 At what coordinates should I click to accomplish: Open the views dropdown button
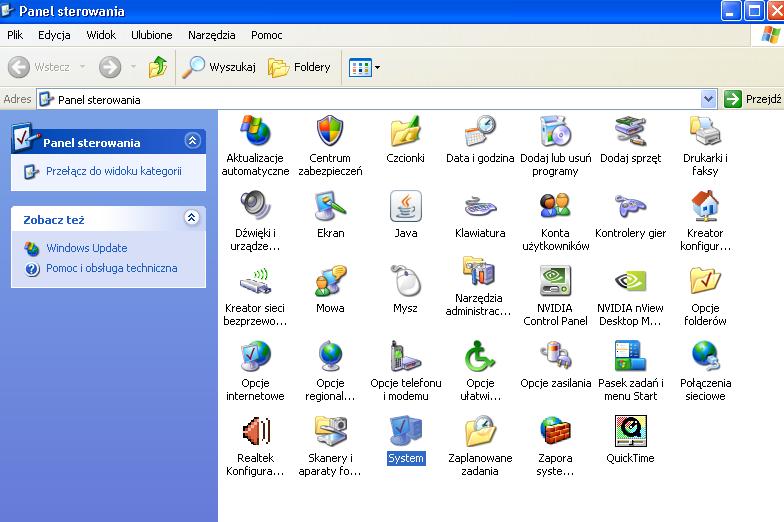coord(364,67)
